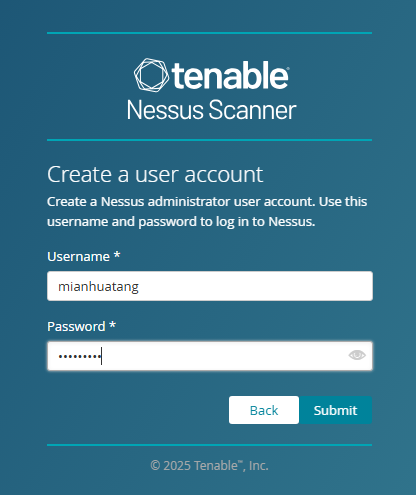416x495 pixels.
Task: Click the registered trademark symbol beside tenable
Action: click(288, 69)
